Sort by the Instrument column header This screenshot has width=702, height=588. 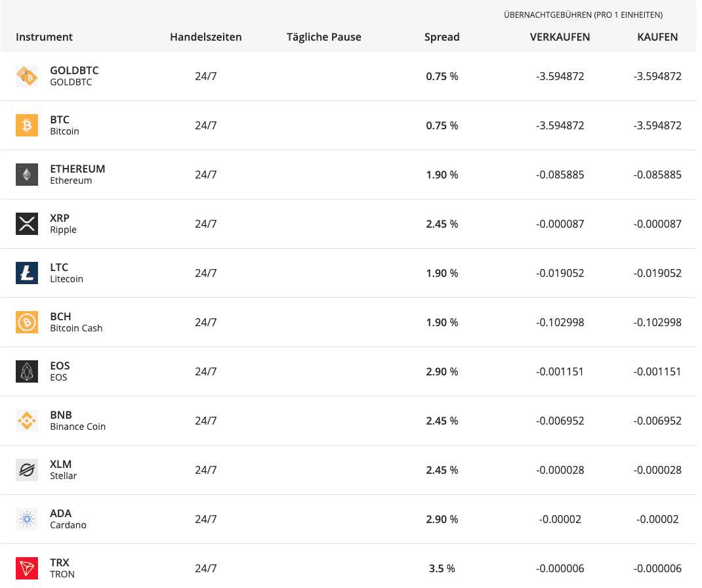click(44, 37)
